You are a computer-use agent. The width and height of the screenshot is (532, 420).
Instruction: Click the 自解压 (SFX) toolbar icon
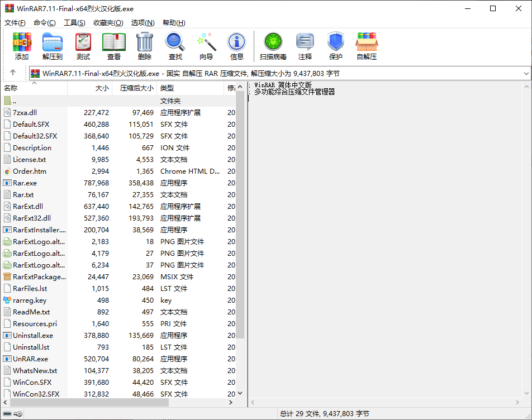click(x=367, y=46)
